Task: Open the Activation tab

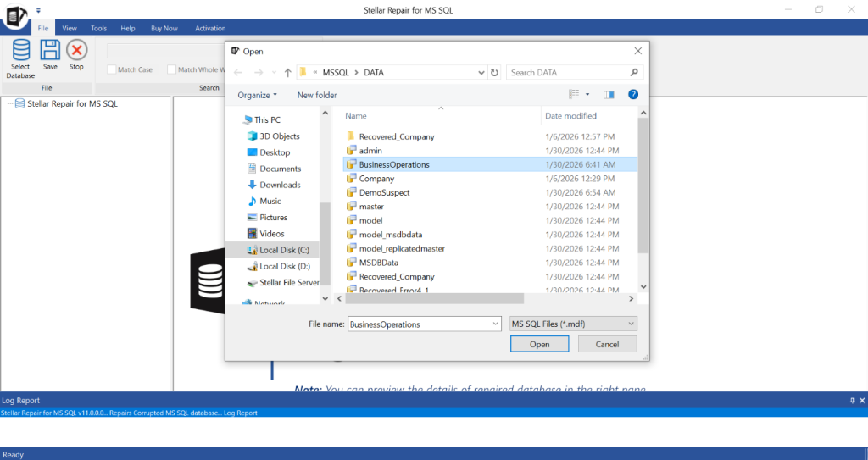Action: [x=210, y=28]
